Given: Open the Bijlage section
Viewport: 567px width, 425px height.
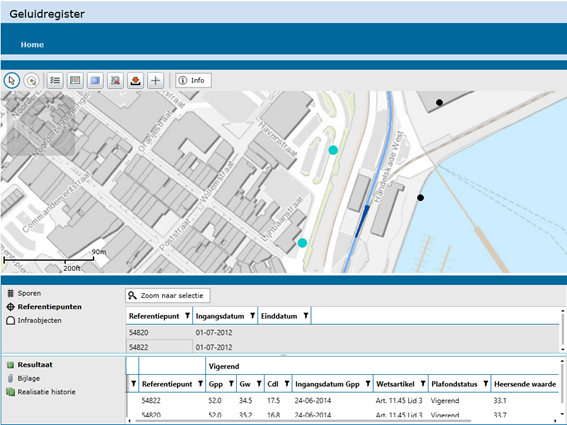Looking at the screenshot, I should (x=29, y=378).
